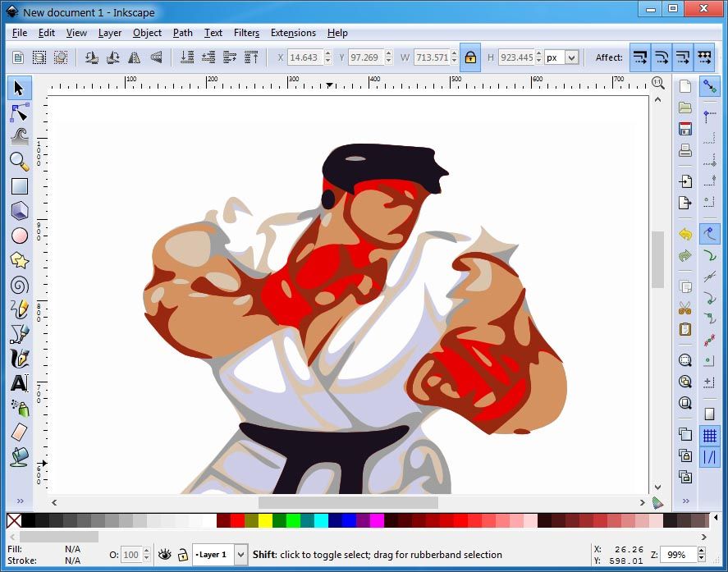Toggle layer visibility eye icon
This screenshot has height=572, width=728.
(x=165, y=555)
